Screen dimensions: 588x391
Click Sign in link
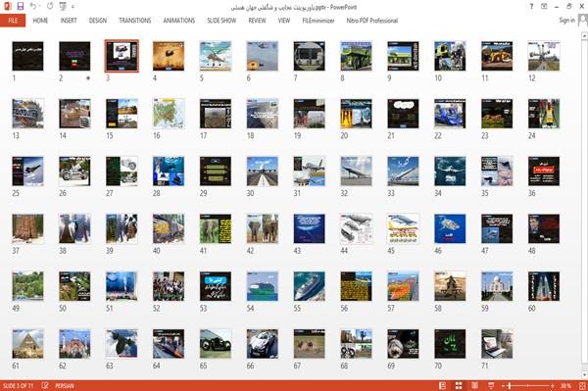coord(566,21)
